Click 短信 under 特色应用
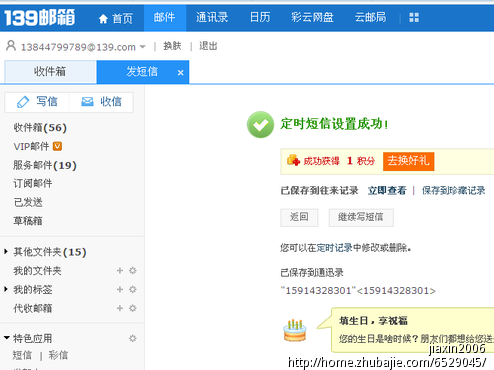Viewport: 494px width, 370px height. click(22, 355)
